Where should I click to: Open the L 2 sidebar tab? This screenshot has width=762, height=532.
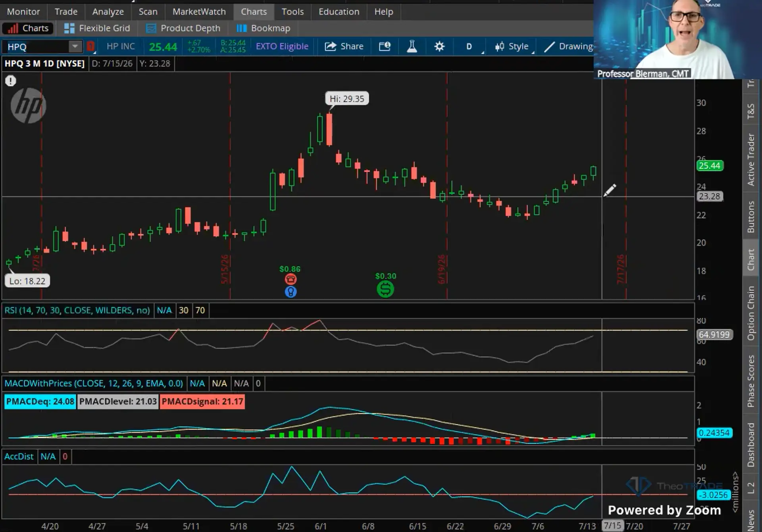tap(751, 488)
